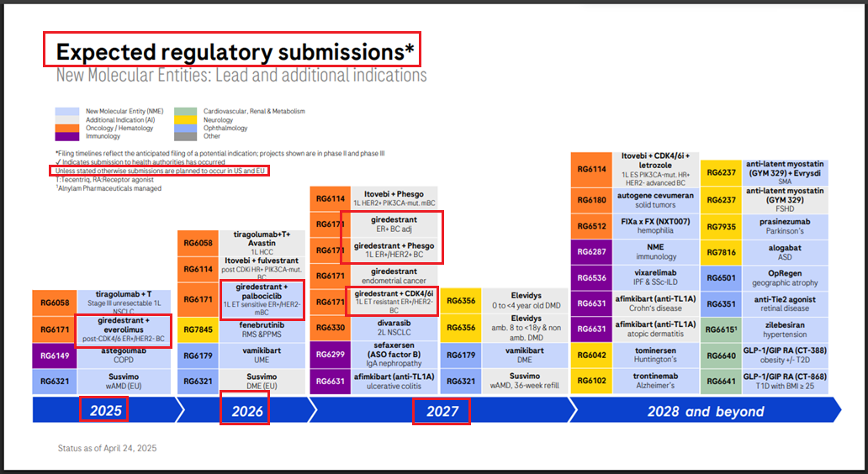
Task: Click the green RG6640 code cell
Action: [x=721, y=355]
